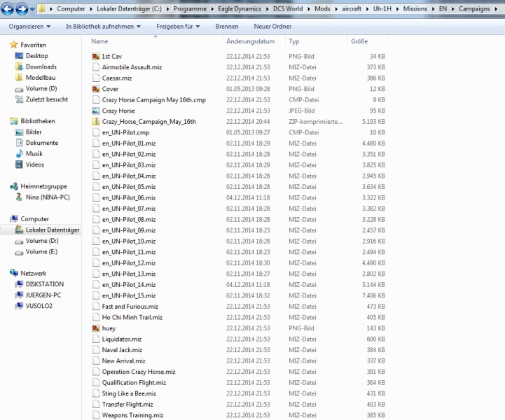The width and height of the screenshot is (505, 420).
Task: Open the Dokumente library icon
Action: tap(20, 143)
